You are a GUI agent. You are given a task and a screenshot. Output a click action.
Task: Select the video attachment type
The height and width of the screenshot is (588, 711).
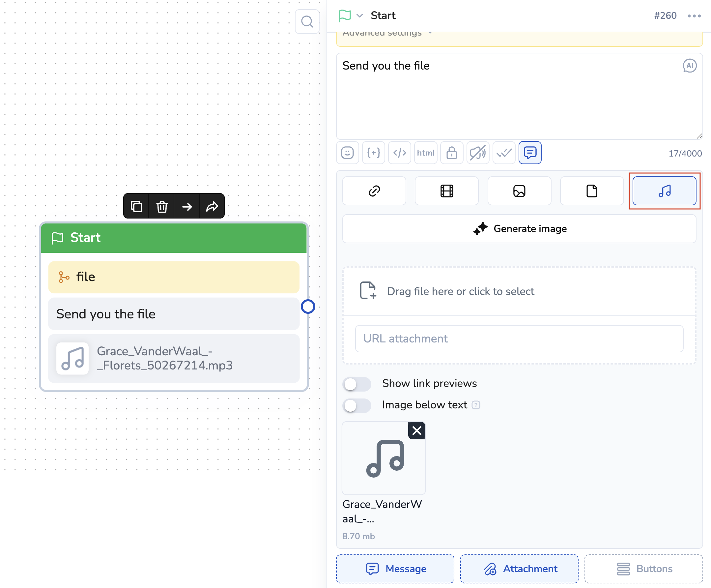[x=446, y=191]
